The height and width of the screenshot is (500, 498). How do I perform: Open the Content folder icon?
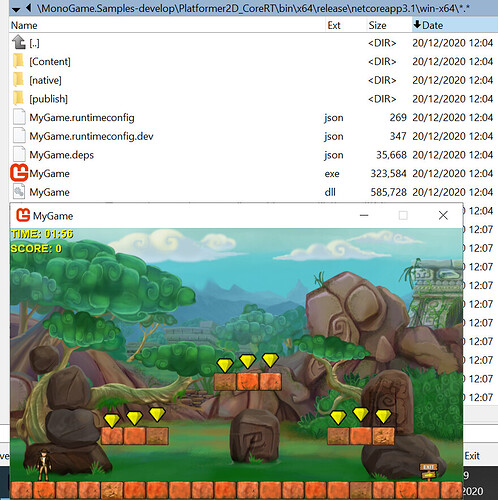point(19,61)
